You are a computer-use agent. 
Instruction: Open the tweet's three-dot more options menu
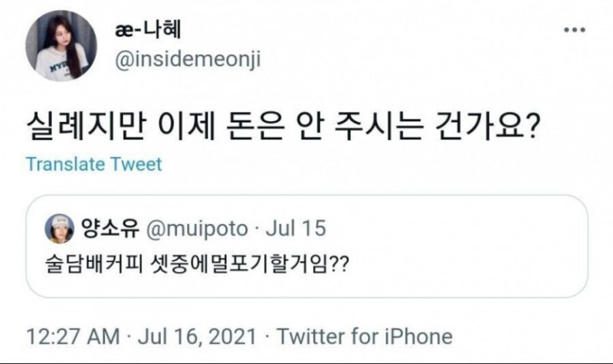574,30
